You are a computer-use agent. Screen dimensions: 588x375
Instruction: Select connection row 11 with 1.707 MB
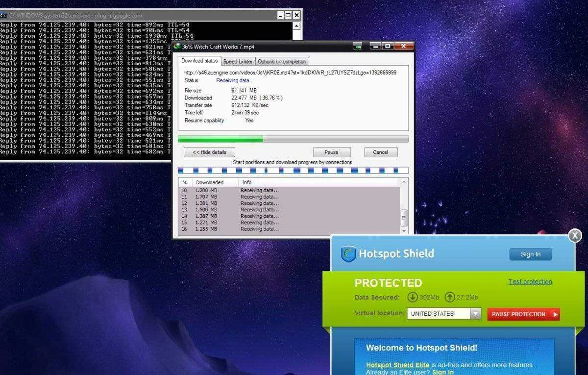pyautogui.click(x=289, y=197)
